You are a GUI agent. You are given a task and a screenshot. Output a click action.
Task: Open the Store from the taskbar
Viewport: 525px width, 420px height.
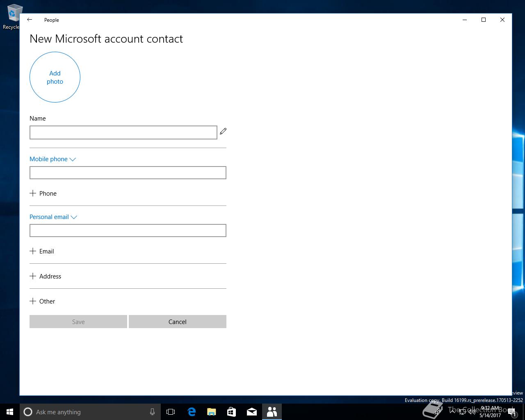coord(231,412)
